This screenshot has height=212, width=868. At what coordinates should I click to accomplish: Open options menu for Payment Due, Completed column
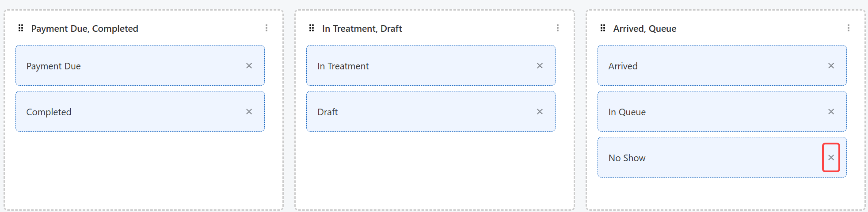[x=266, y=28]
